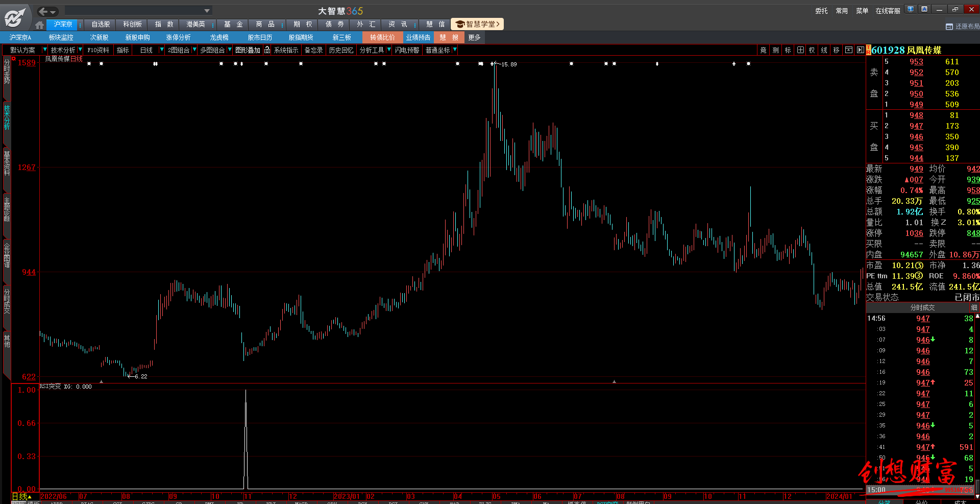
Task: Click the 权 adjustment toolbar icon
Action: (x=812, y=50)
